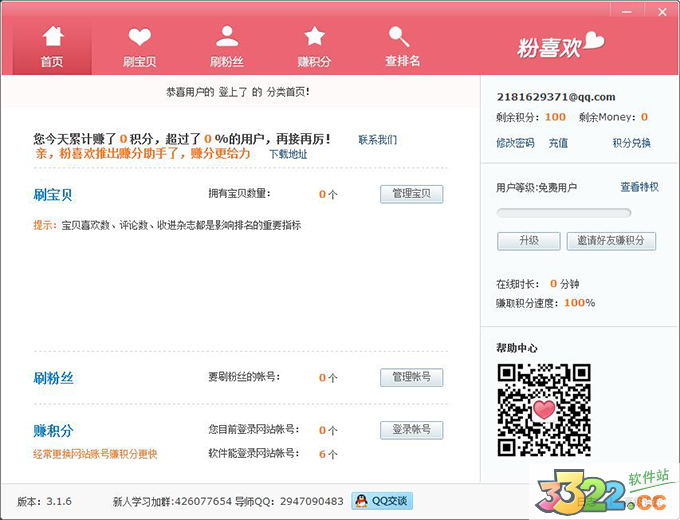
Task: Click the 邀请好友赚积分 button
Action: (x=611, y=241)
